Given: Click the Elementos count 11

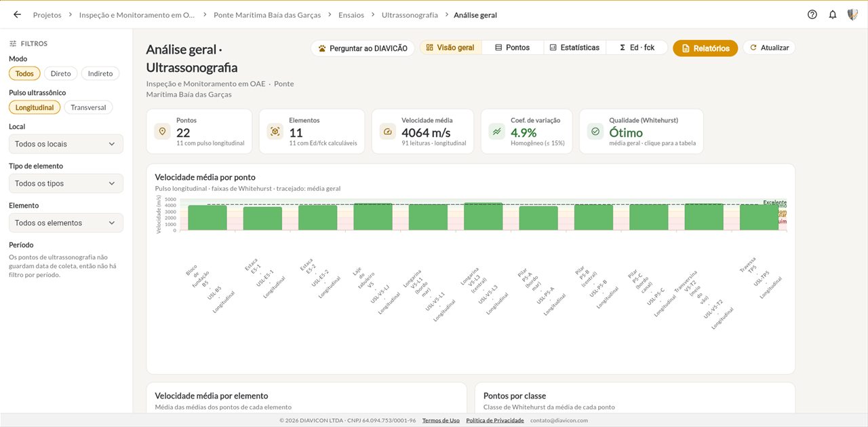Looking at the screenshot, I should 296,132.
